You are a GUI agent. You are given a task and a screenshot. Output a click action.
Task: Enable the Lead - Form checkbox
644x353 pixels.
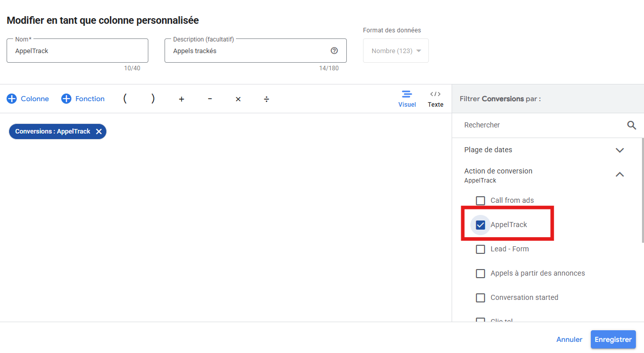[480, 249]
